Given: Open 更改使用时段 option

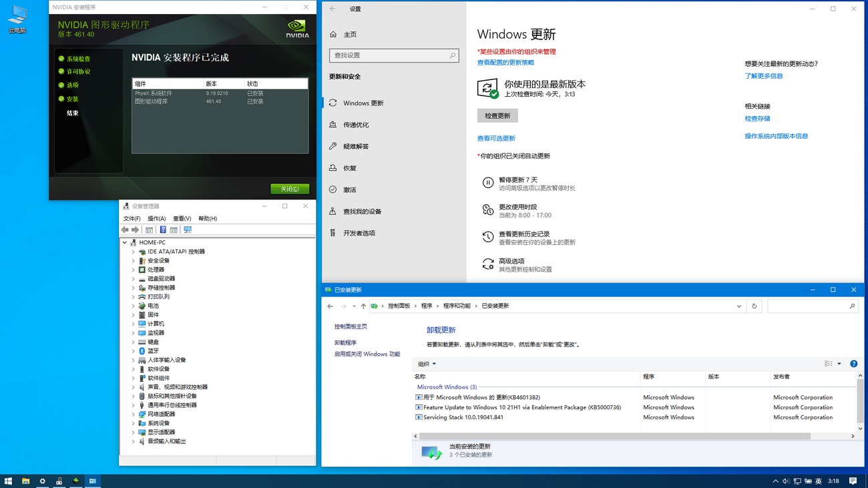Looking at the screenshot, I should click(x=517, y=211).
